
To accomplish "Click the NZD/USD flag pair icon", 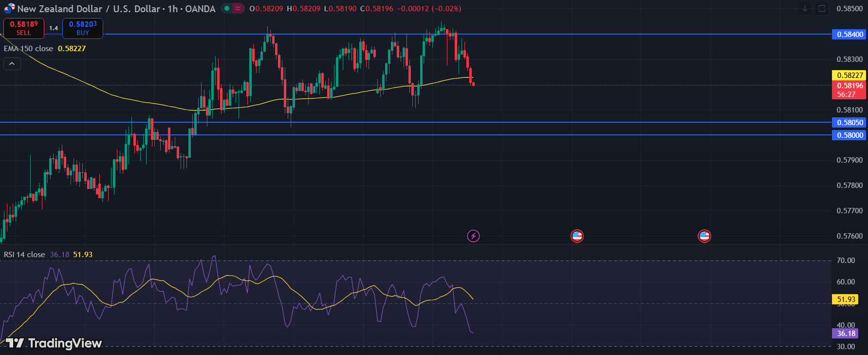I will click(x=9, y=8).
